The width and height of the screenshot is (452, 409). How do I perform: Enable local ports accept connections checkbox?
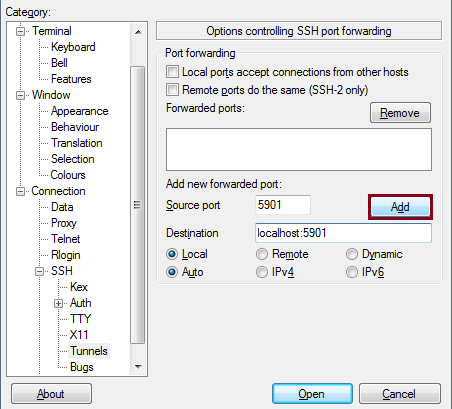[172, 72]
